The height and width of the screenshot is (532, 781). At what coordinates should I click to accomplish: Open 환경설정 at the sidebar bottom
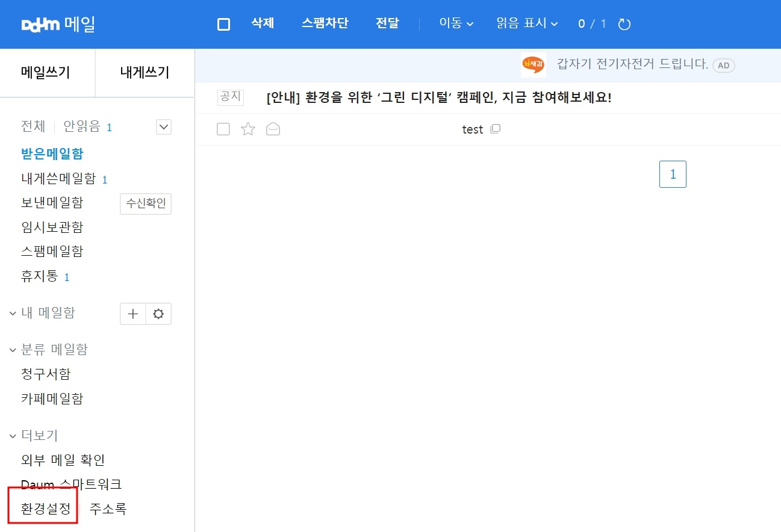point(41,509)
